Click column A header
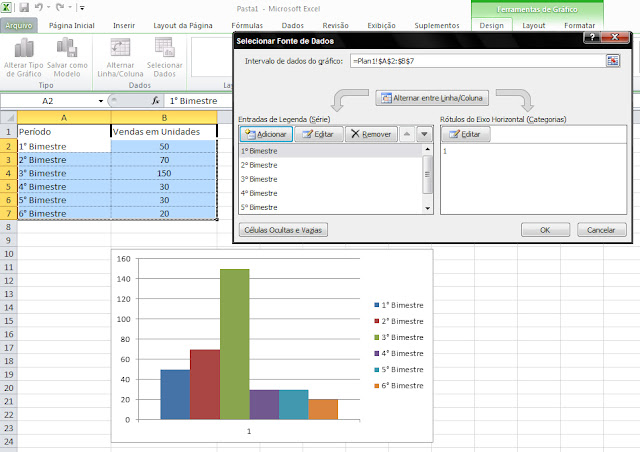640x452 pixels. click(x=64, y=118)
